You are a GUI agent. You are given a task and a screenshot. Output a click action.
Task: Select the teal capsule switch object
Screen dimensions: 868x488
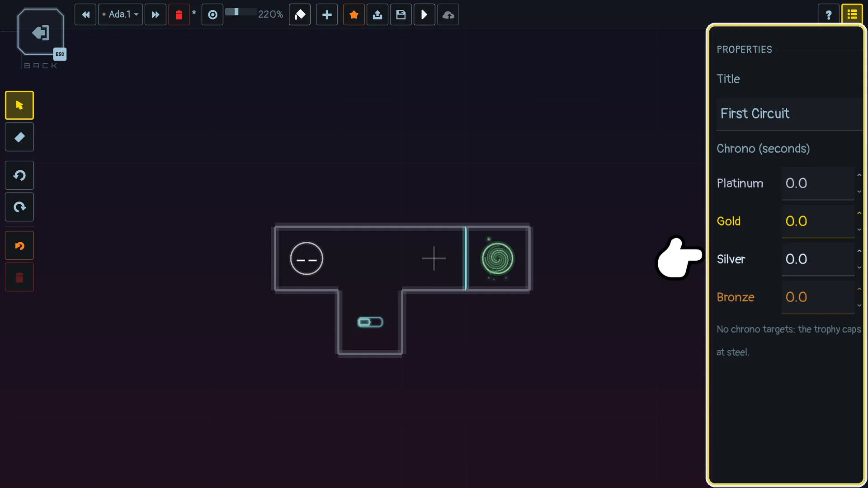point(370,322)
